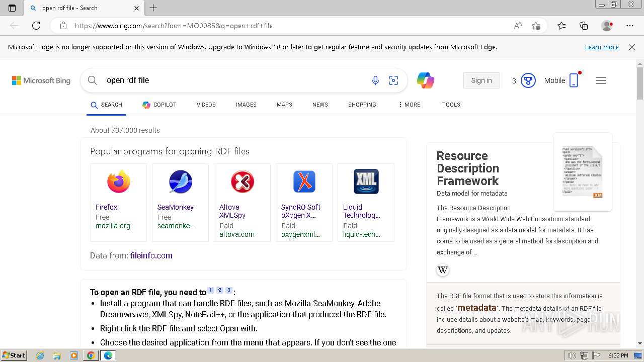The width and height of the screenshot is (644, 362).
Task: Open the fileinfo.com source link
Action: [x=151, y=255]
